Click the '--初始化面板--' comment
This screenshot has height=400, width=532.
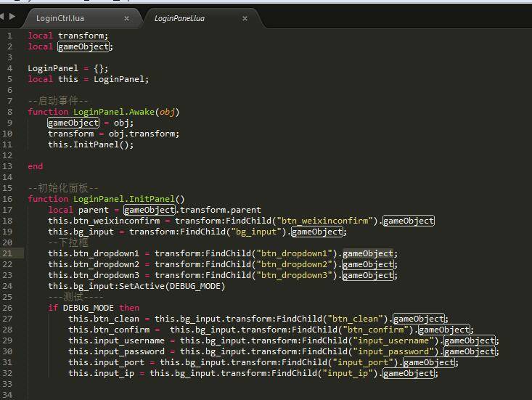click(x=63, y=188)
